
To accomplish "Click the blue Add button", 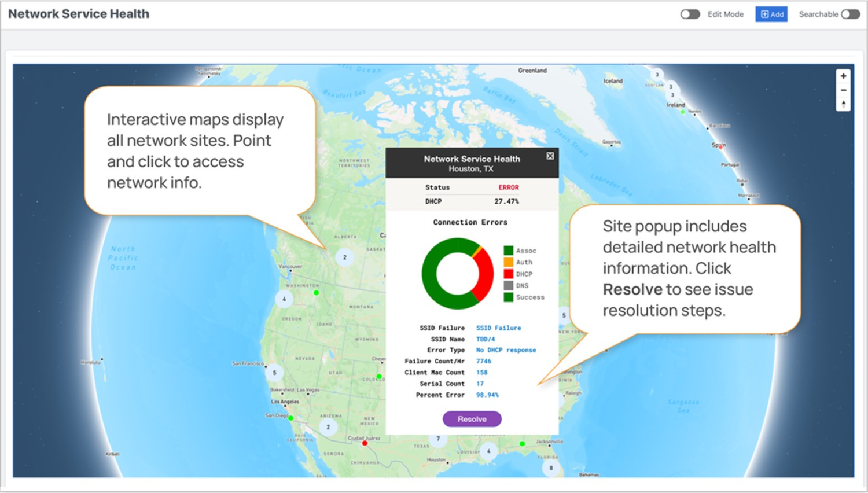I will [771, 14].
